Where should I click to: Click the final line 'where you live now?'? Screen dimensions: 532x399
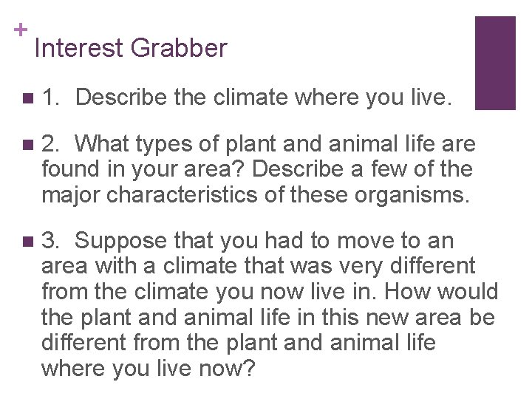148,368
